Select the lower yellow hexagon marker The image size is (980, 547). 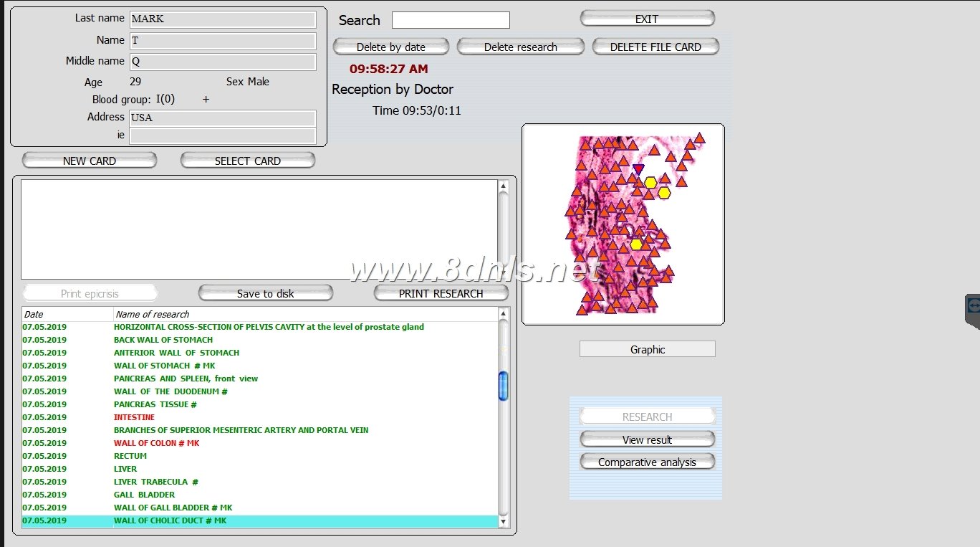coord(636,244)
